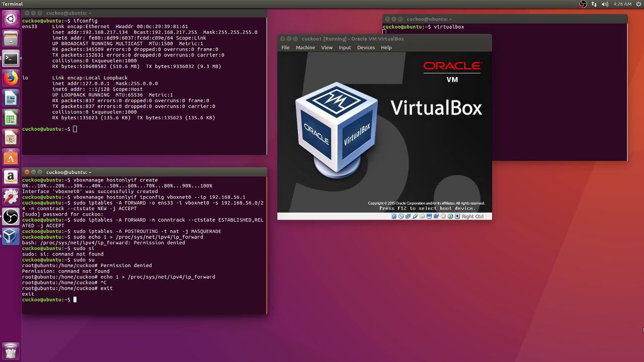Open LibreOffice Impress from the dock
This screenshot has width=644, height=362.
(x=11, y=137)
